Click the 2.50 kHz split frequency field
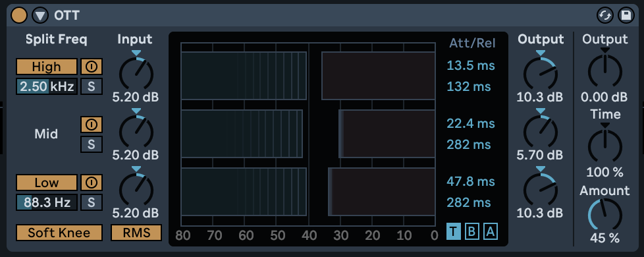Viewport: 644px width, 257px height. pyautogui.click(x=46, y=87)
